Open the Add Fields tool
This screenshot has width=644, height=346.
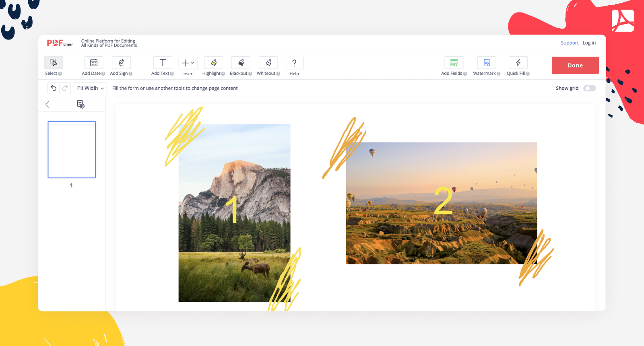coord(454,63)
